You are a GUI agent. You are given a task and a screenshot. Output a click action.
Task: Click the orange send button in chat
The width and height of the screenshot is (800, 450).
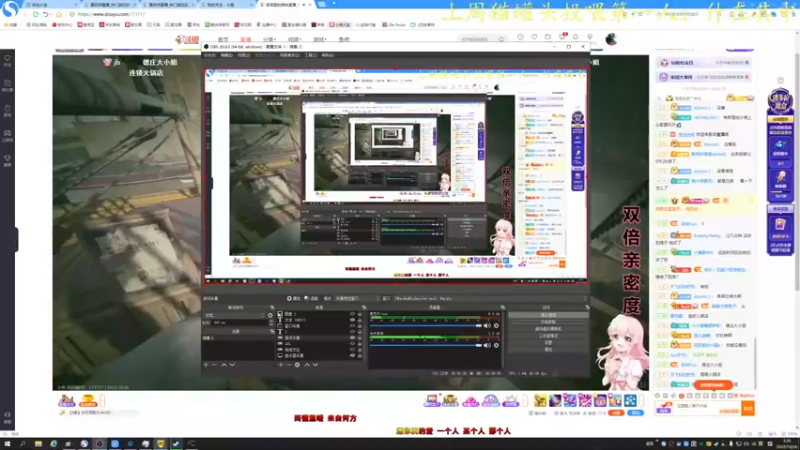748,408
